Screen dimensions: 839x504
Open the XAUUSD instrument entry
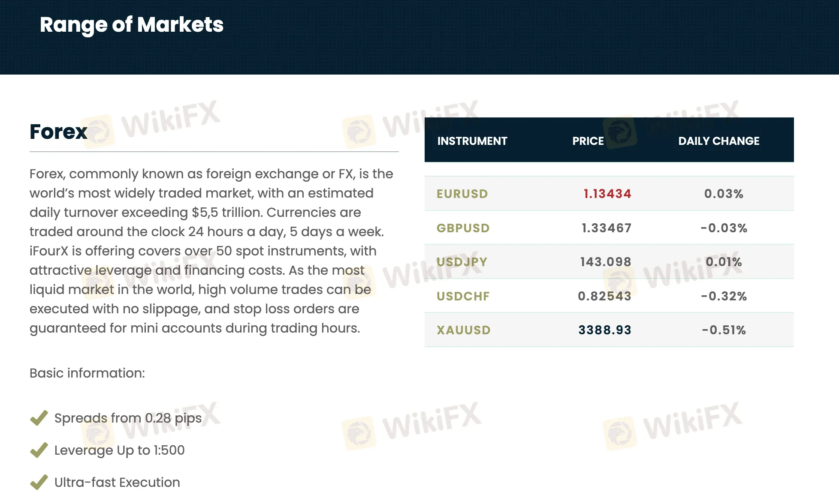464,330
